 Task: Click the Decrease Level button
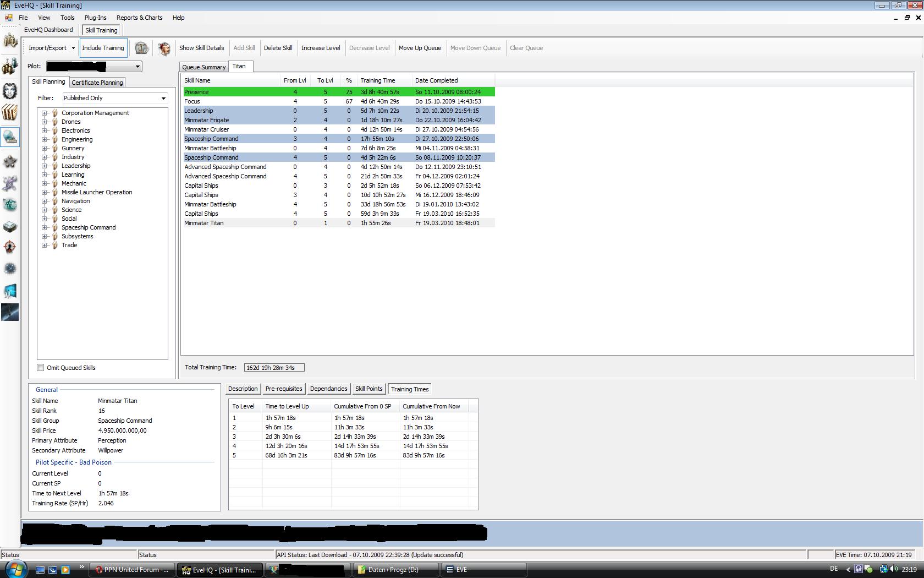(x=370, y=48)
